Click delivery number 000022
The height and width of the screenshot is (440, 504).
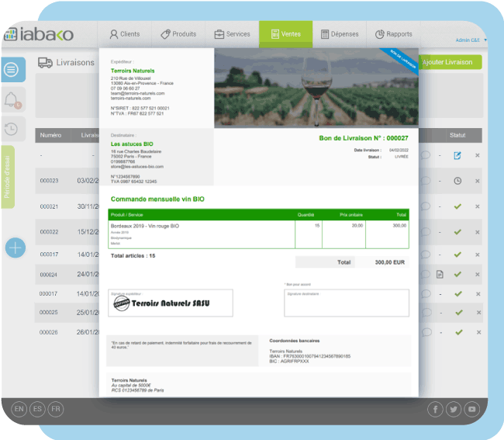[49, 232]
